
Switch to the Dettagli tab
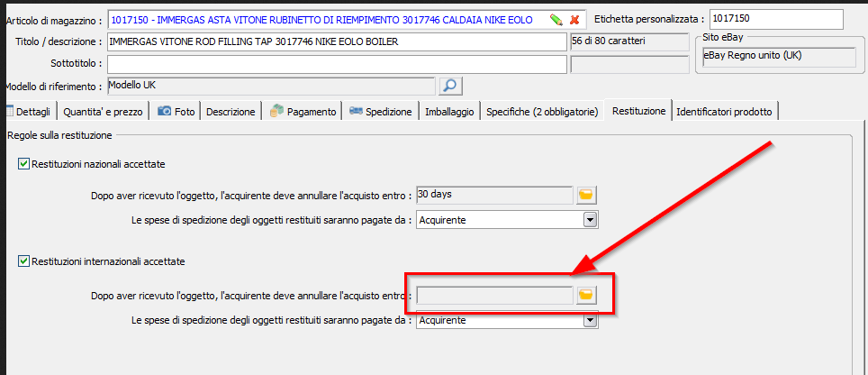[30, 112]
